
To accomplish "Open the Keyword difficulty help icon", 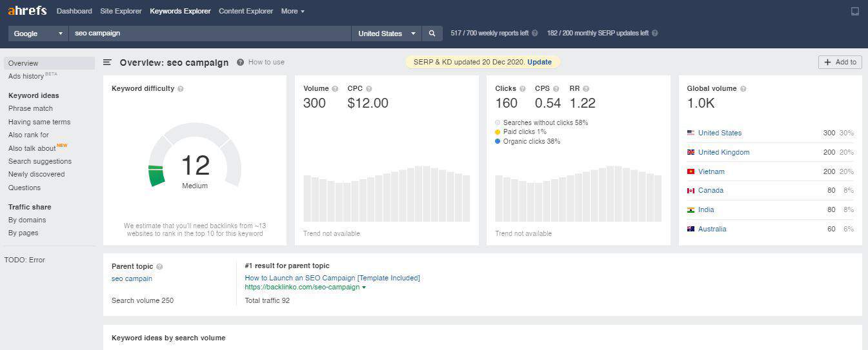I will pos(181,89).
